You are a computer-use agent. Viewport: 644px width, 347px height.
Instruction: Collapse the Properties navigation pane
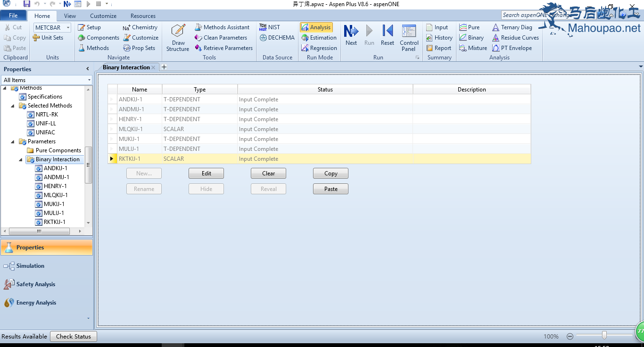pos(87,69)
